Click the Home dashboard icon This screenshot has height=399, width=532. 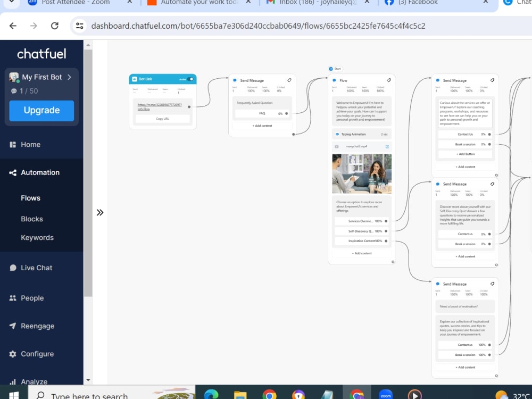[x=13, y=145]
